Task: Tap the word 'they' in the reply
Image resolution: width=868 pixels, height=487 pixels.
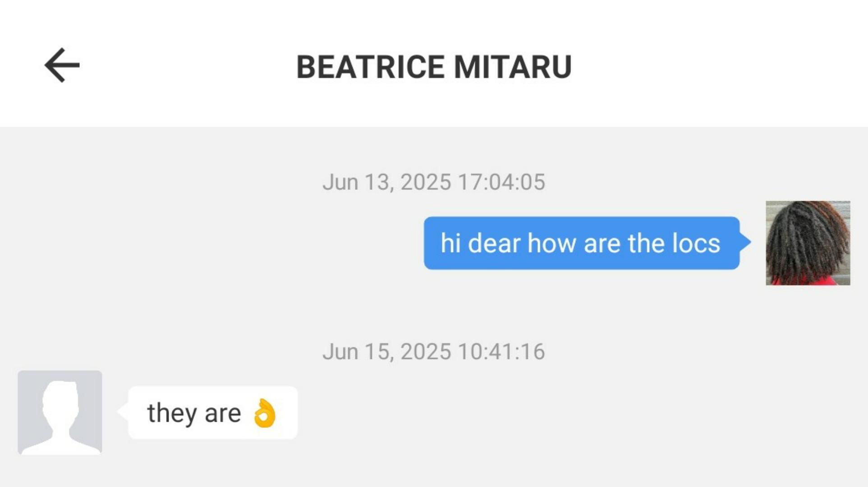Action: pyautogui.click(x=172, y=414)
